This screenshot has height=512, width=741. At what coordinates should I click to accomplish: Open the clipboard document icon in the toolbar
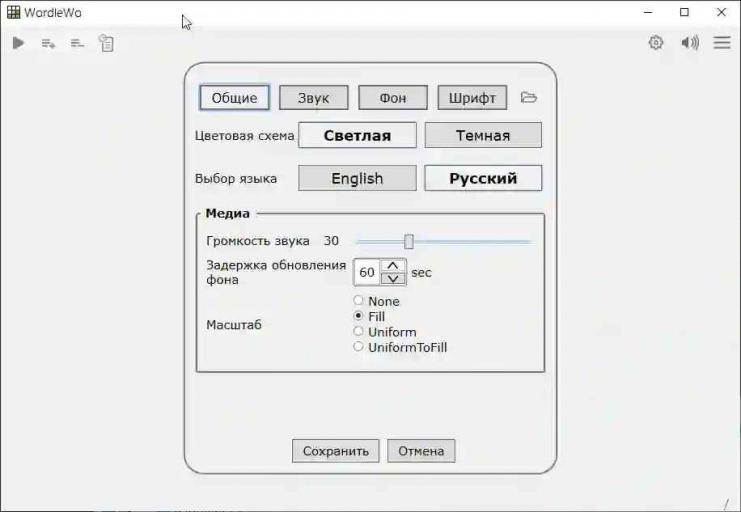tap(106, 43)
